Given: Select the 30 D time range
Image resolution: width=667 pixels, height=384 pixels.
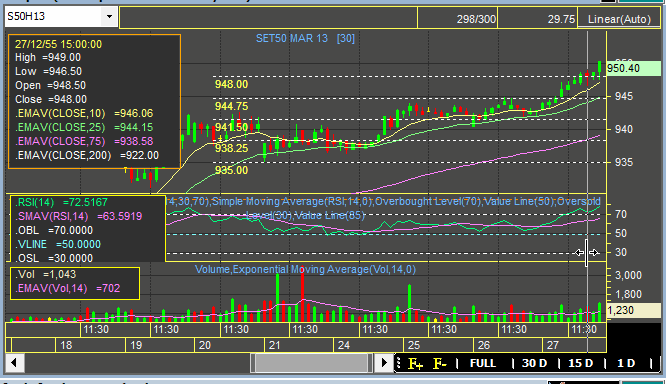Looking at the screenshot, I should point(534,363).
